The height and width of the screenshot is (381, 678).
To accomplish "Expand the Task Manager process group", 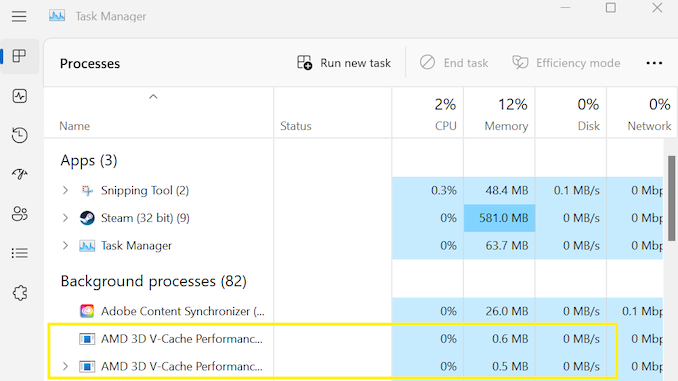I will click(65, 246).
